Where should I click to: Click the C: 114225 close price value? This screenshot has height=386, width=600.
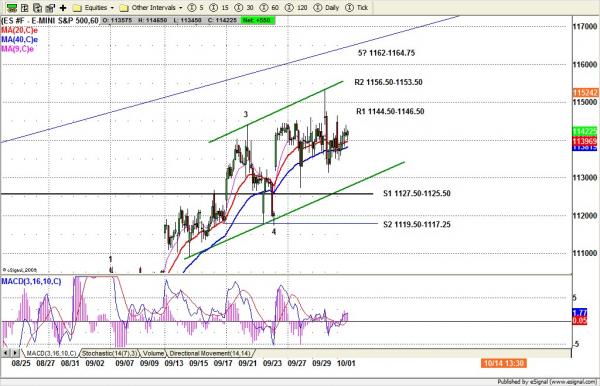click(x=222, y=20)
